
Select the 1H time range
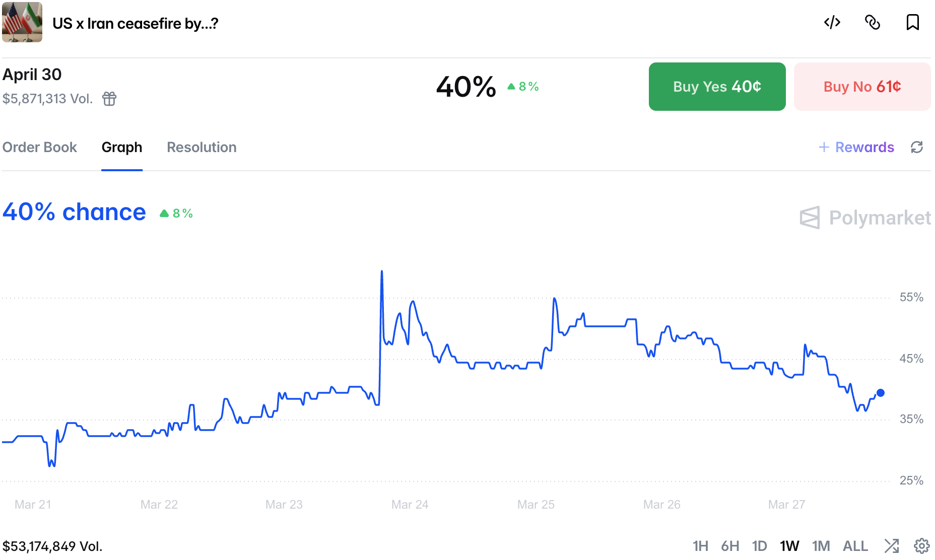pos(700,546)
